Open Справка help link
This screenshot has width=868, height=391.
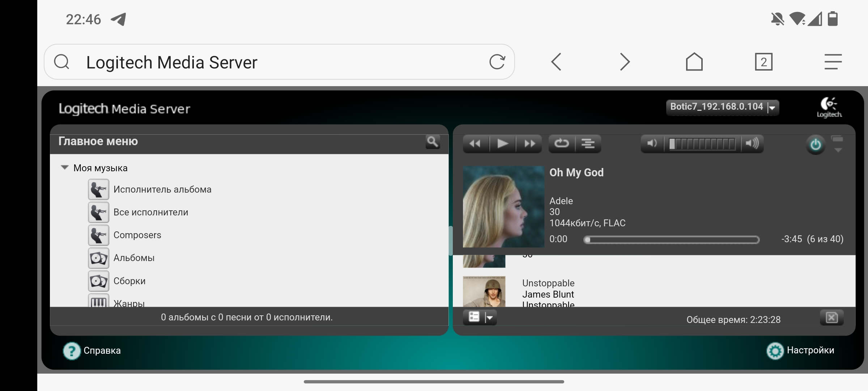(102, 350)
